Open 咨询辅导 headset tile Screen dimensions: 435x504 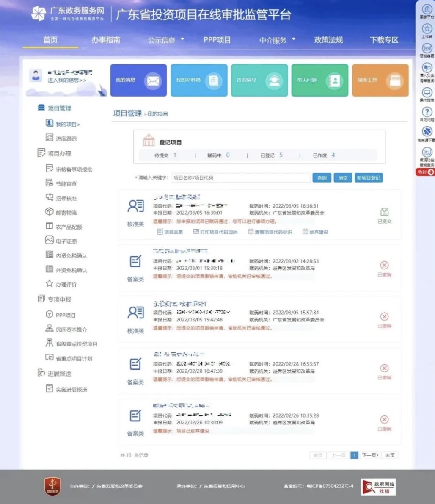coord(259,80)
